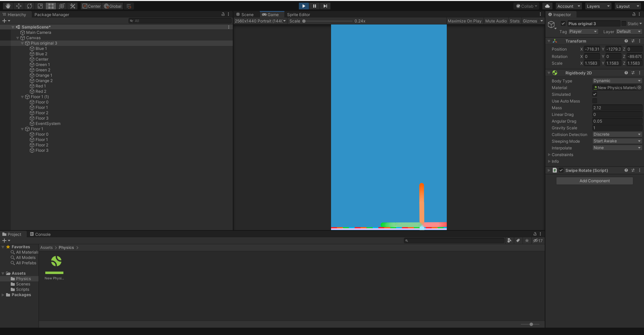644x335 pixels.
Task: Select the Move tool
Action: click(x=19, y=6)
